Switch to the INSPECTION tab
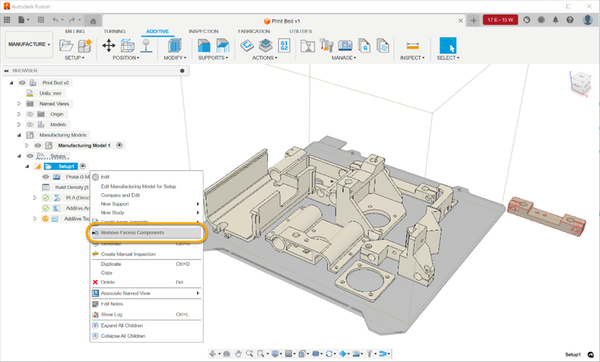 [204, 31]
